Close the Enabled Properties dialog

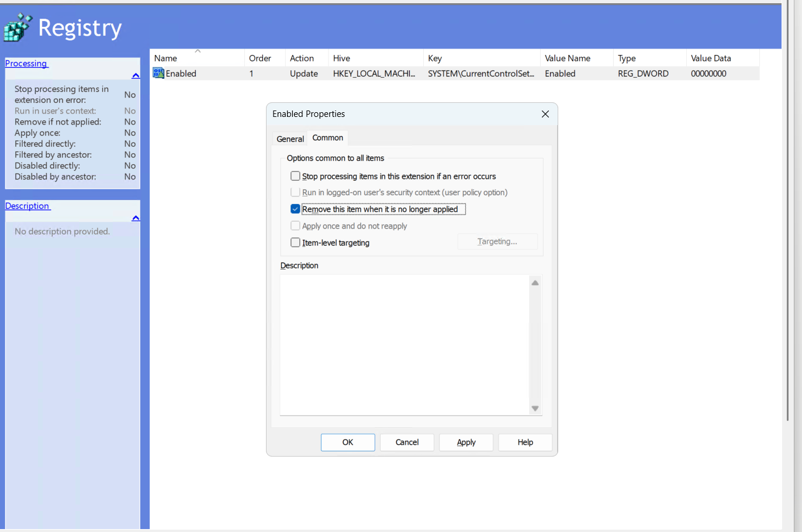[x=545, y=114]
